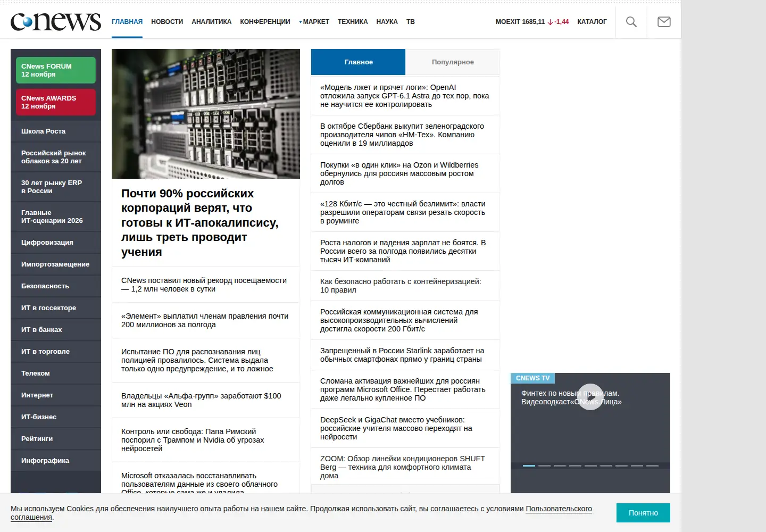The image size is (766, 532).
Task: Open the CNews AWARDS 12 ноября banner
Action: click(x=56, y=102)
